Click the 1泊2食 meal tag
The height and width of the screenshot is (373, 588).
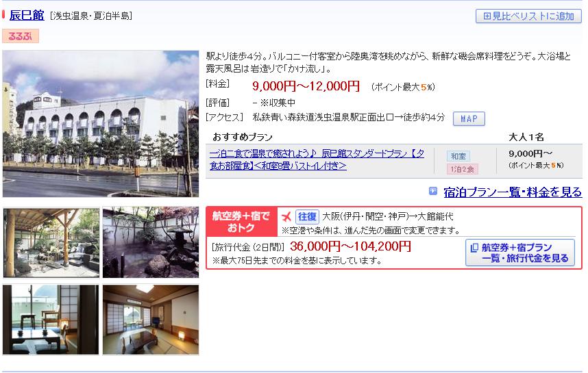462,169
